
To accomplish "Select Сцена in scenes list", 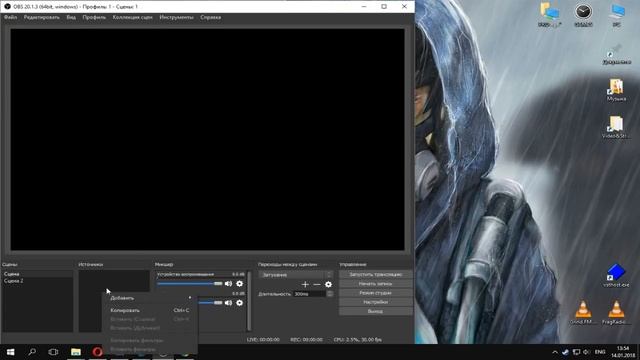I will click(38, 274).
